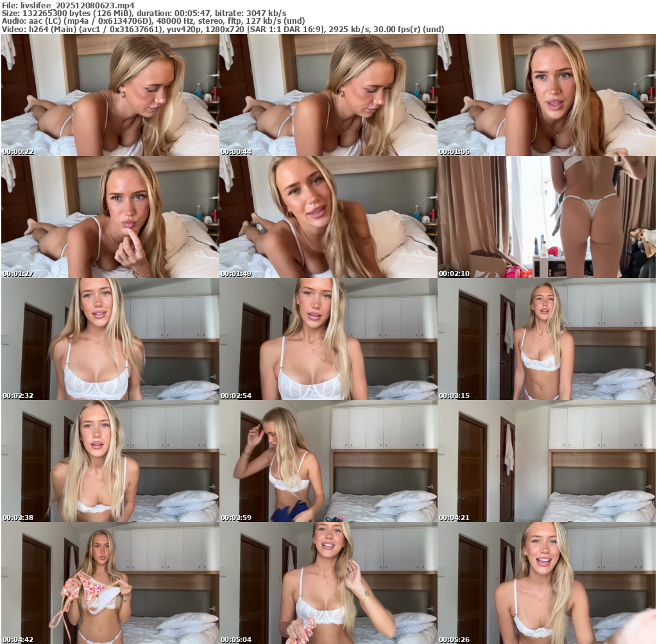This screenshot has width=657, height=644.
Task: Pick the frame stamped 00:01:27
Action: pyautogui.click(x=110, y=217)
